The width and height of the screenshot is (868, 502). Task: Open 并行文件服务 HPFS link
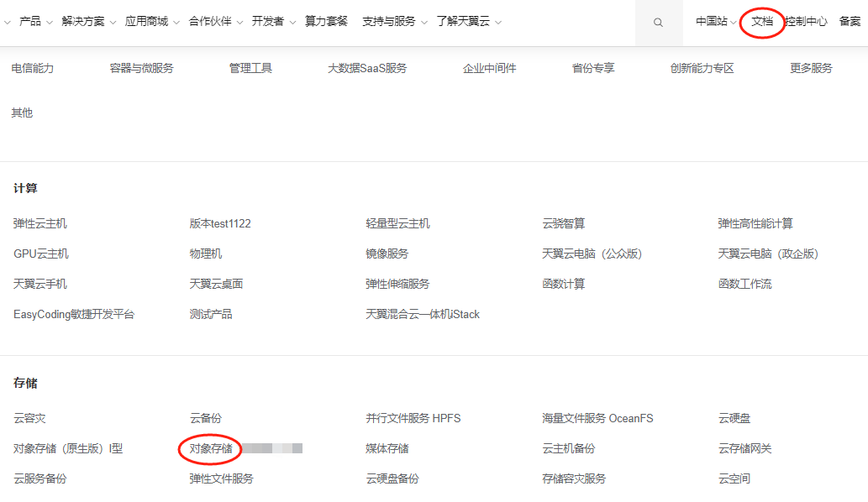point(413,418)
